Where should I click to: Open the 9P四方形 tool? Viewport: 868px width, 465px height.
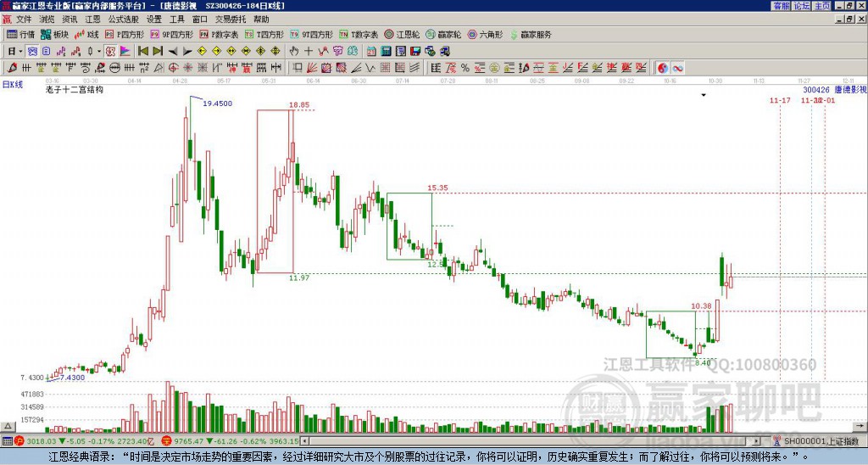click(172, 34)
